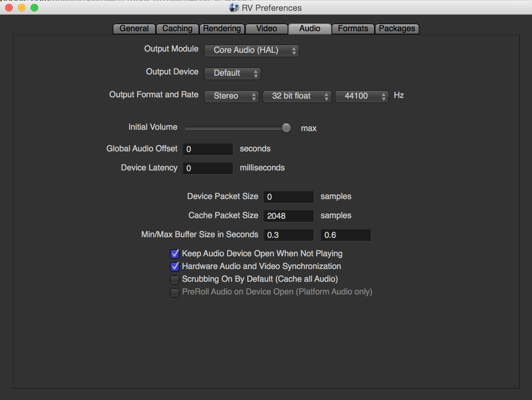Screen dimensions: 532x400
Task: Click the Initial Volume slider handle
Action: click(x=286, y=128)
